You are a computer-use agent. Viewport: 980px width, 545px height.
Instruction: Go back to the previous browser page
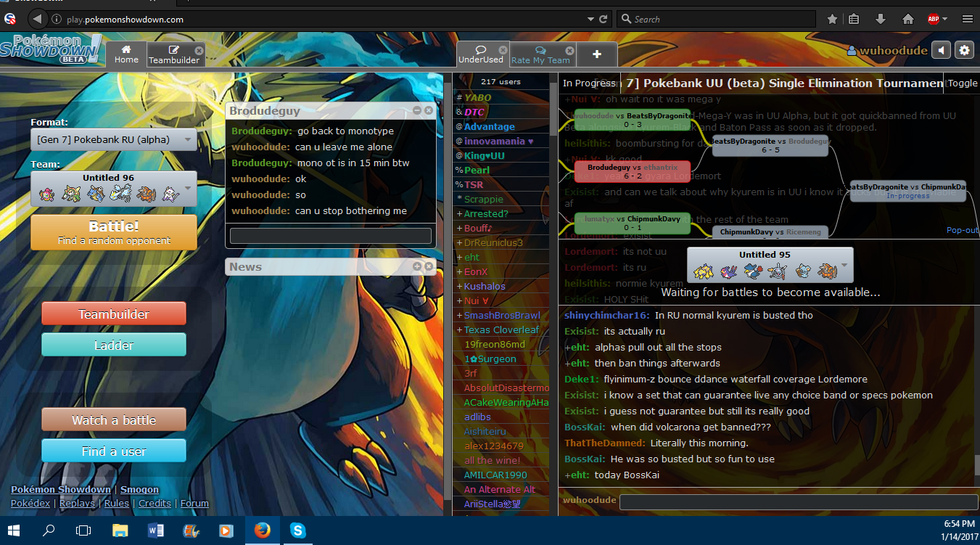coord(37,20)
